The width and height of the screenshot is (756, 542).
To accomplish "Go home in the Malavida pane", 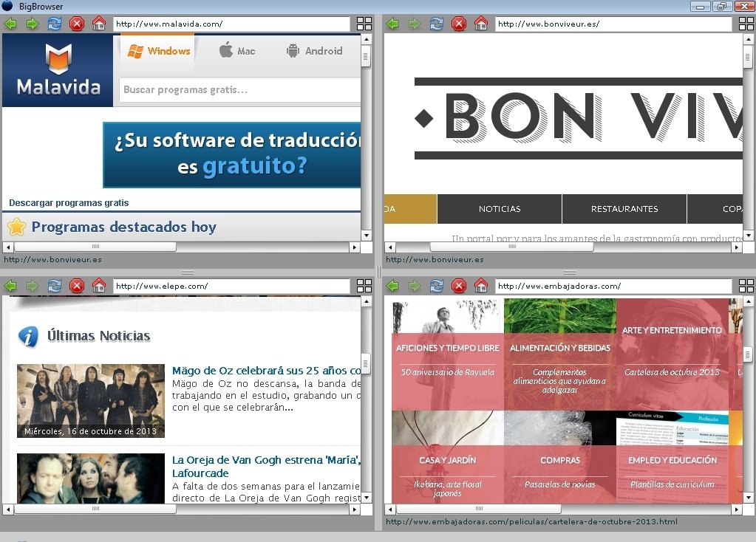I will click(99, 24).
